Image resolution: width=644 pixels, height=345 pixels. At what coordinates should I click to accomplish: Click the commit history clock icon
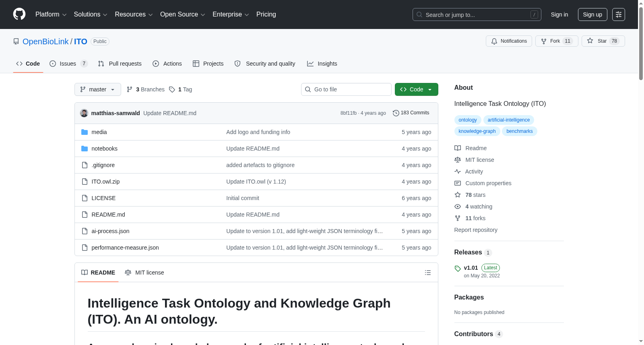396,113
